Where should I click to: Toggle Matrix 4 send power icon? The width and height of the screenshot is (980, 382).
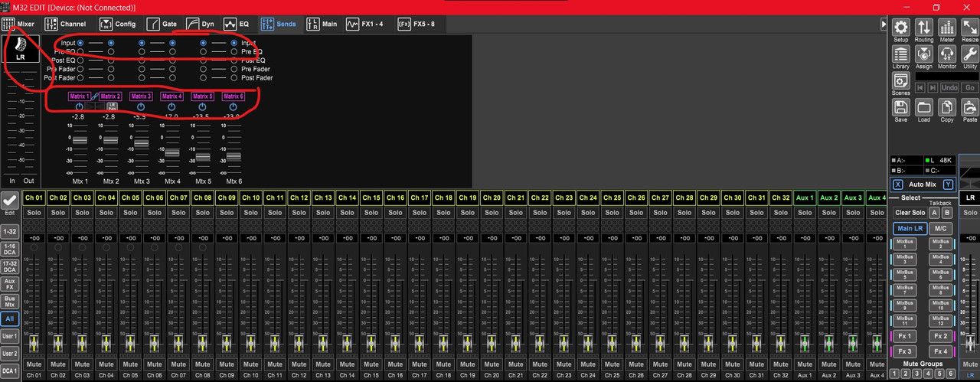click(171, 107)
